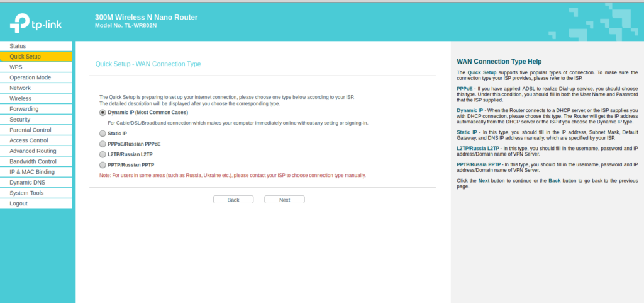
Task: Open the Security sidebar menu
Action: tap(20, 120)
